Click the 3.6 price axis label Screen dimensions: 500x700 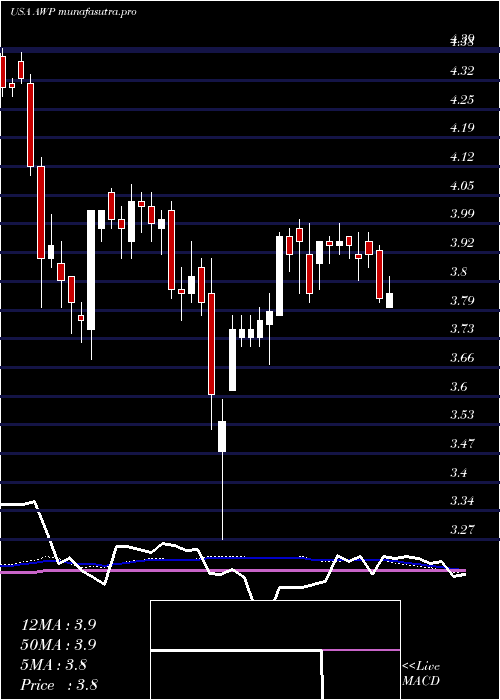point(458,386)
